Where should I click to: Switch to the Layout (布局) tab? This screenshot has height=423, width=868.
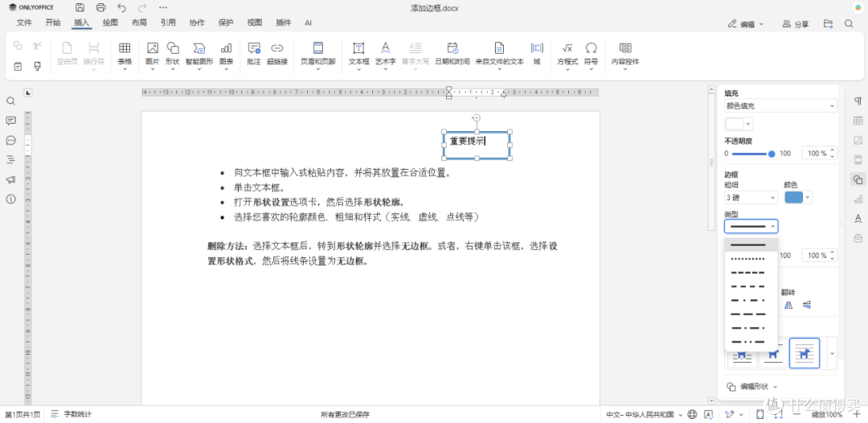140,23
